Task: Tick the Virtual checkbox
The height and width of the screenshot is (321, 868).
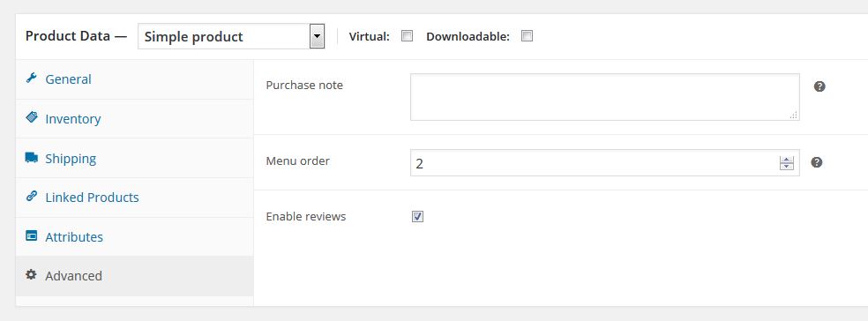Action: click(407, 36)
